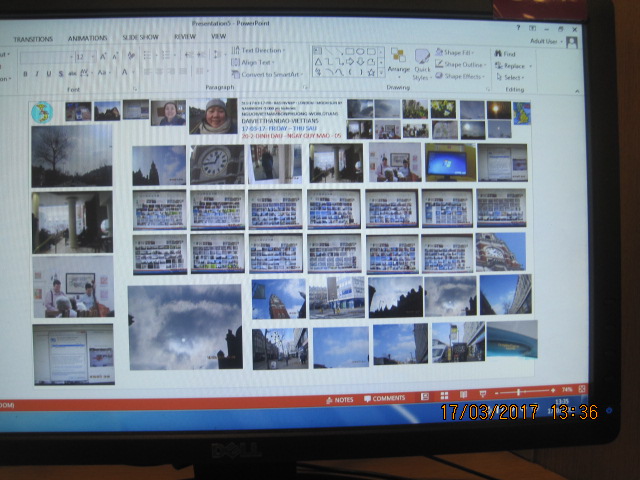
Task: Open Shape Outline dropdown
Action: 460,64
